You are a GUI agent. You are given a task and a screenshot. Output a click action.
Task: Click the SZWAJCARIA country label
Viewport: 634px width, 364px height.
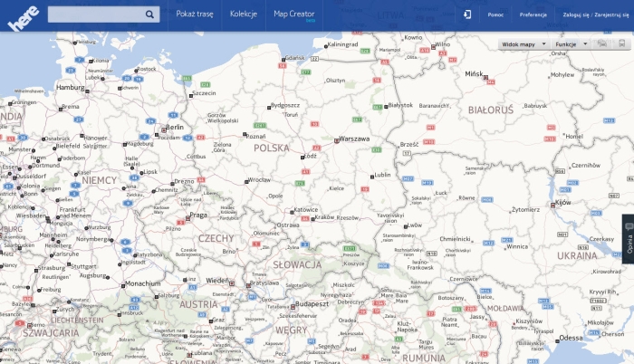(x=51, y=333)
